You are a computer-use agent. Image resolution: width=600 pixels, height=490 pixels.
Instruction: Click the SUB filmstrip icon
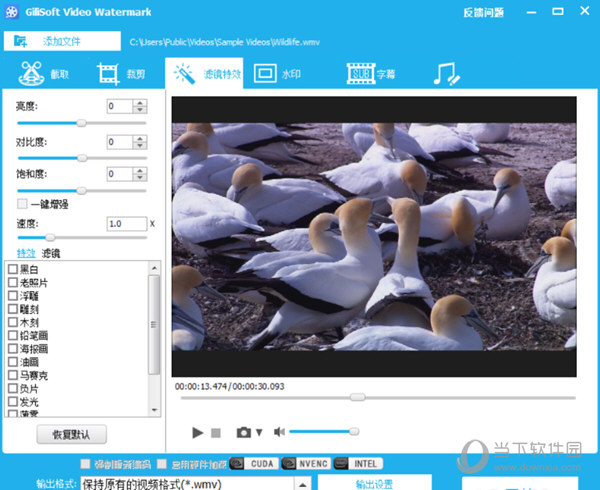pyautogui.click(x=360, y=73)
